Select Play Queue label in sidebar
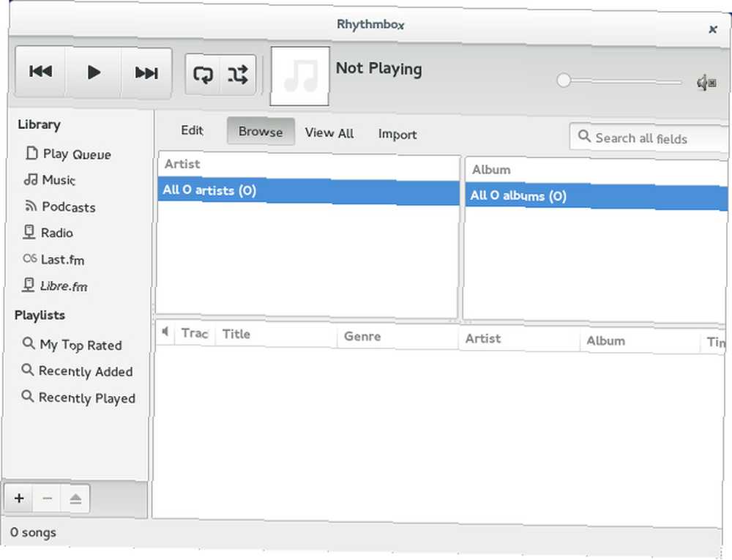The width and height of the screenshot is (732, 560). pos(77,154)
